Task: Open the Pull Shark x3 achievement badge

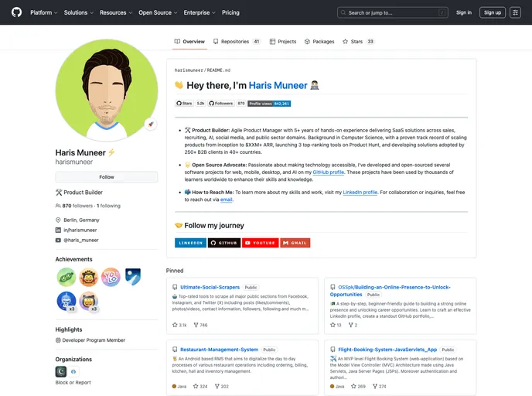Action: 66,301
